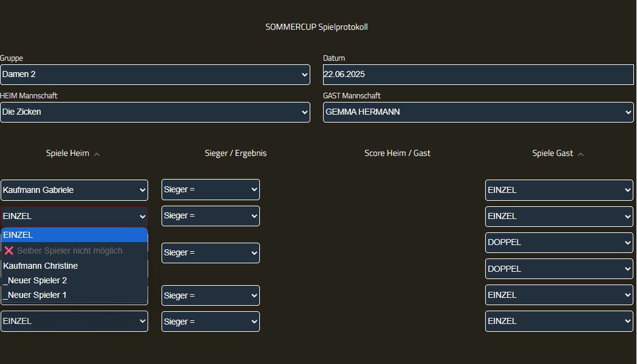This screenshot has width=637, height=364.
Task: Collapse the Spiele Heim chevron
Action: (x=97, y=154)
